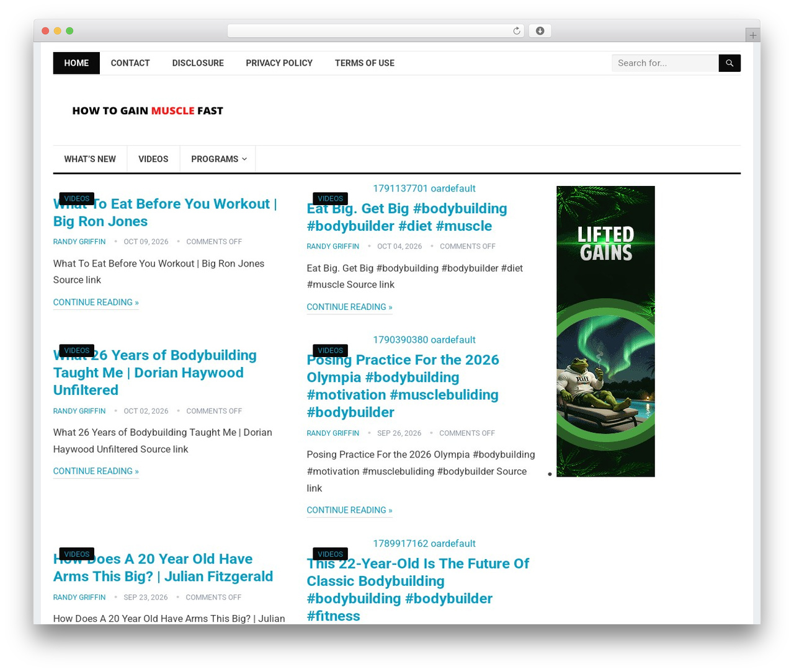
Task: Open author Randy Griffin on Oct 04 post
Action: pyautogui.click(x=333, y=247)
